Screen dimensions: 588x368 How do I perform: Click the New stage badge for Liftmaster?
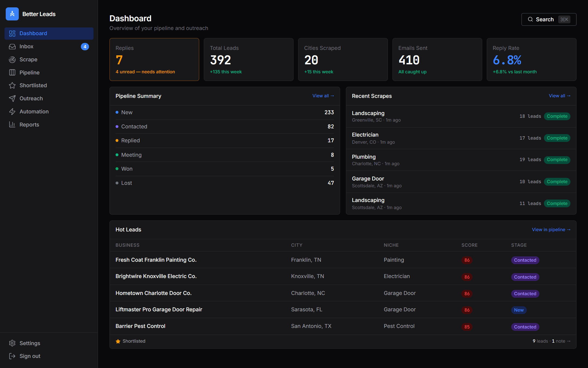click(519, 310)
